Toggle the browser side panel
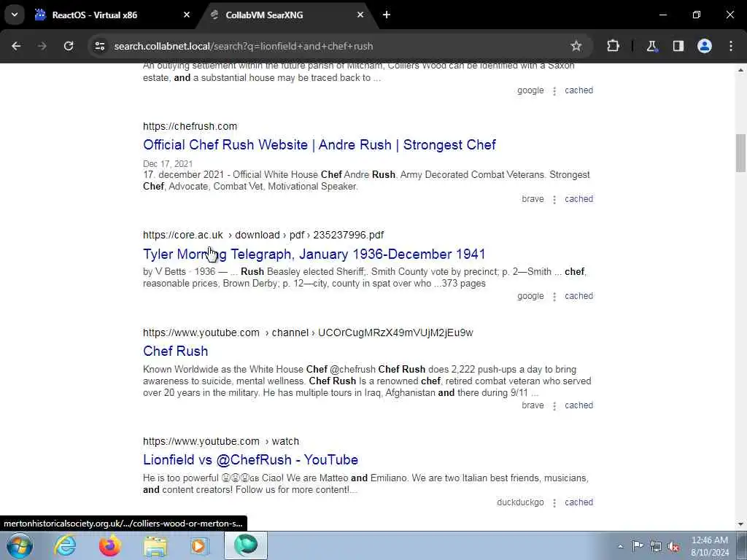747x560 pixels. pos(678,46)
